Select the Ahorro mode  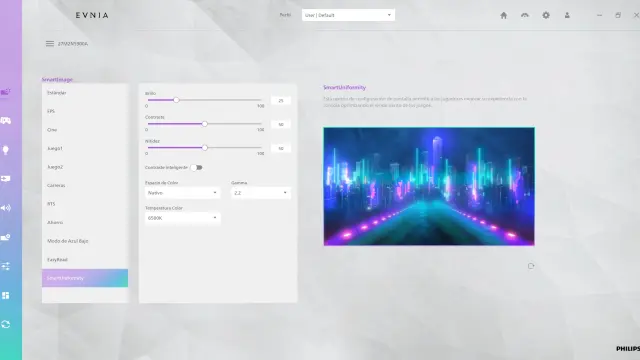coord(85,222)
